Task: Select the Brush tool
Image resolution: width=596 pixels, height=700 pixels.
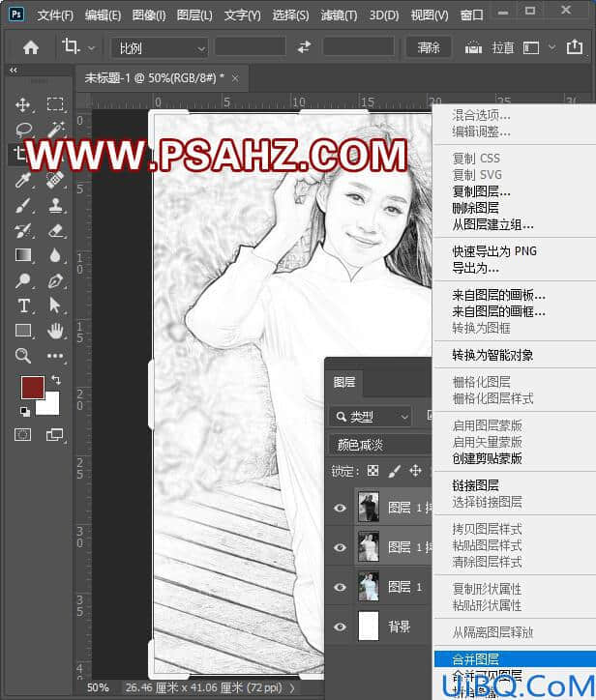Action: point(22,205)
